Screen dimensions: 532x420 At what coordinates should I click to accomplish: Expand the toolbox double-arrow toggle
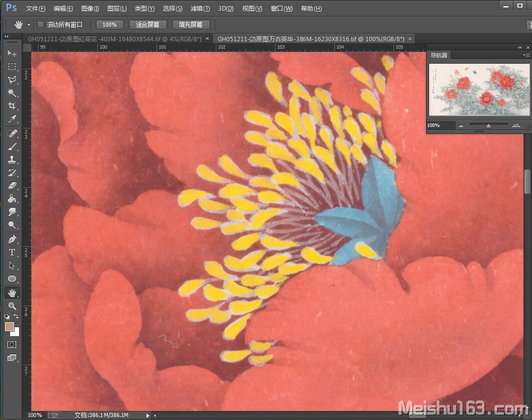coord(7,36)
